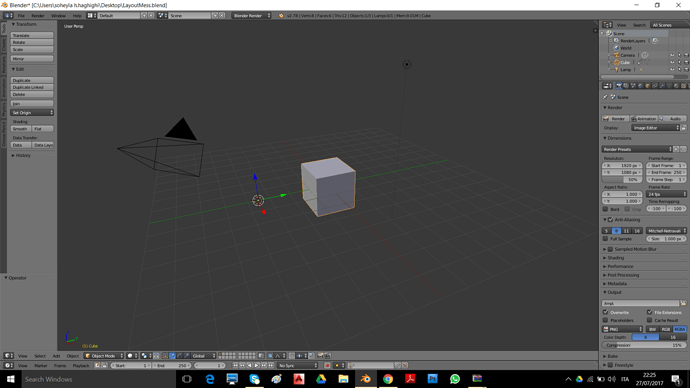Open the Modifiers wrench tab icon
Screen dimensions: 690x388
coord(662,86)
